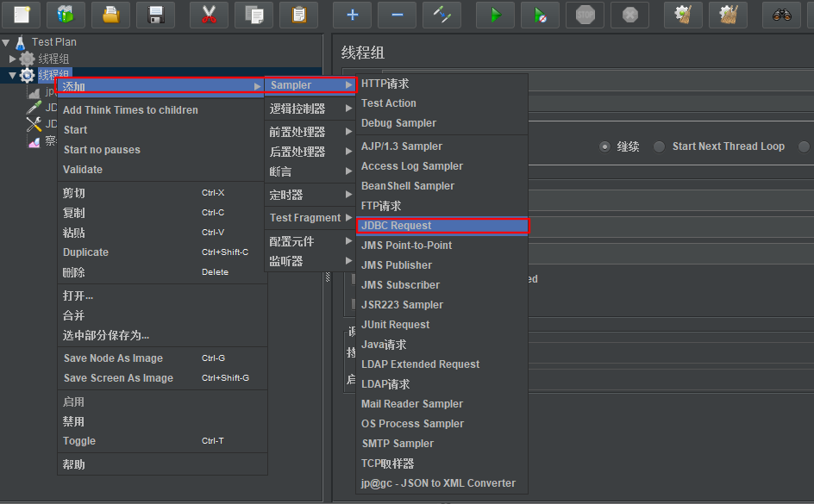Click the Expand All plus icon
Image resolution: width=814 pixels, height=504 pixels.
click(353, 14)
